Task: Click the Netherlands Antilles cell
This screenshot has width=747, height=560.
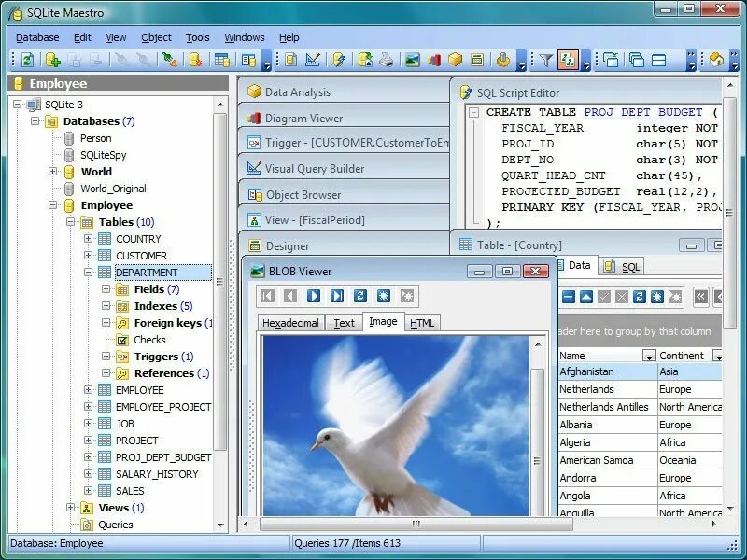Action: pyautogui.click(x=608, y=407)
